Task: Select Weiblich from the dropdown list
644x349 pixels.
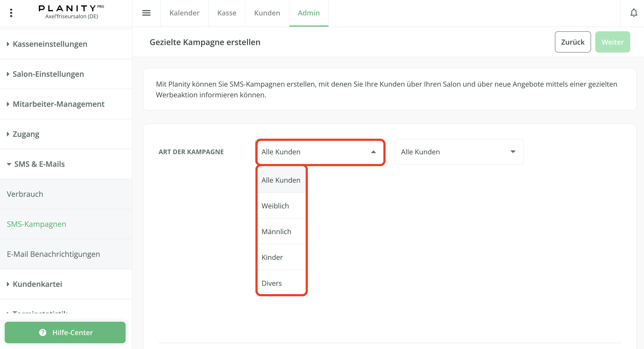Action: click(281, 206)
